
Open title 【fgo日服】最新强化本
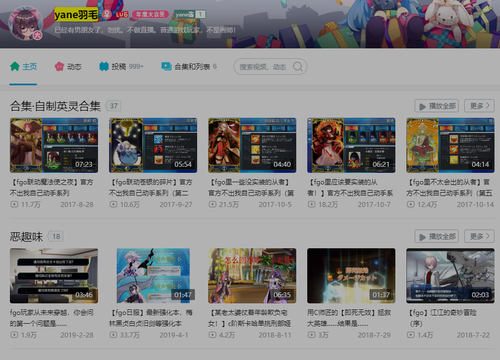click(x=151, y=318)
